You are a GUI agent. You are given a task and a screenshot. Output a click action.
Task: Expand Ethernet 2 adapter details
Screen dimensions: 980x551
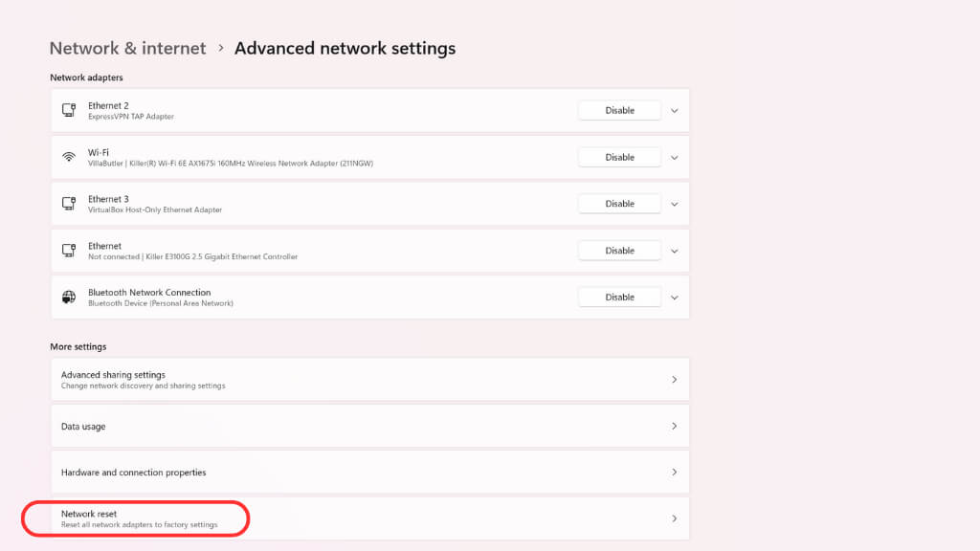click(675, 110)
